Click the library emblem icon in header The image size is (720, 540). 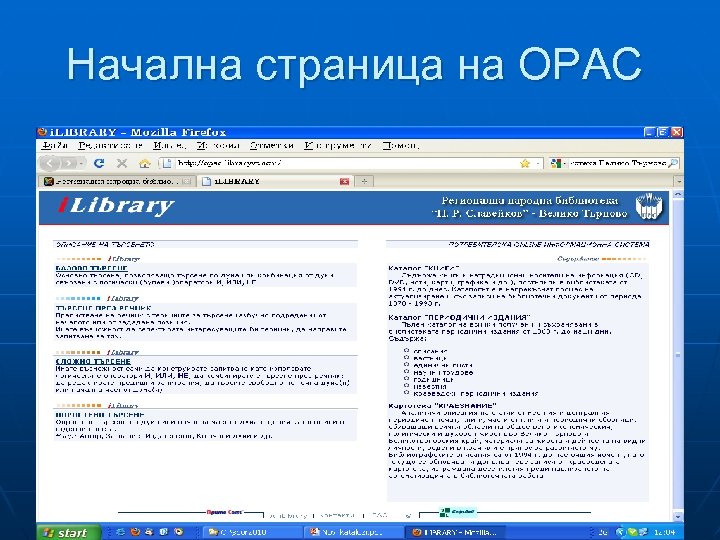pos(649,207)
